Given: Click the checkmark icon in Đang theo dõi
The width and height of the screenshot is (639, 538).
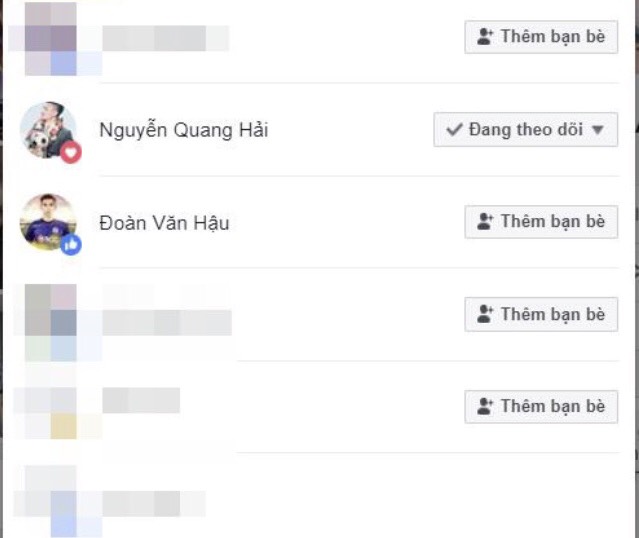Looking at the screenshot, I should 454,130.
